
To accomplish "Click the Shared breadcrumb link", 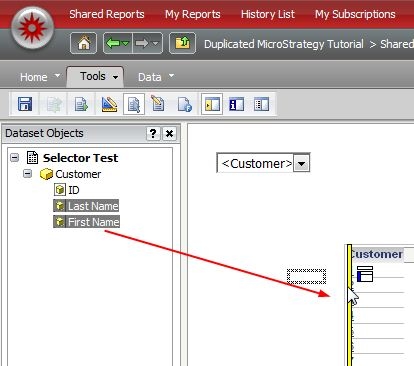I will pos(397,44).
